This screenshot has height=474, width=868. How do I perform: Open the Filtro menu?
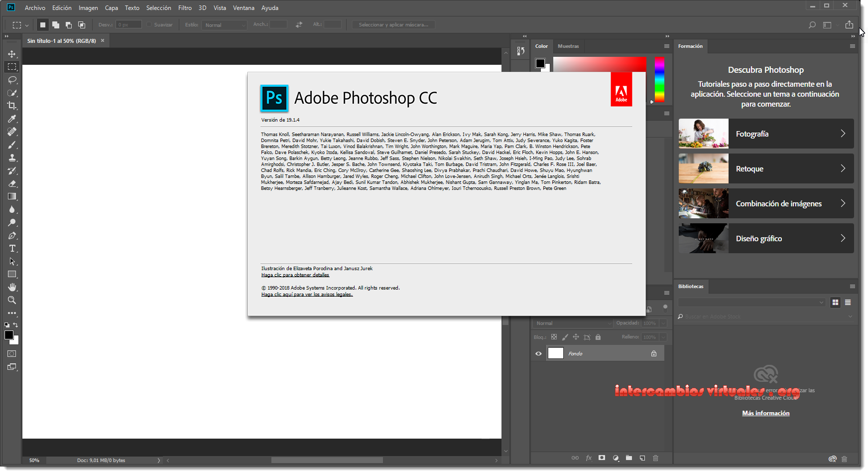(x=185, y=8)
